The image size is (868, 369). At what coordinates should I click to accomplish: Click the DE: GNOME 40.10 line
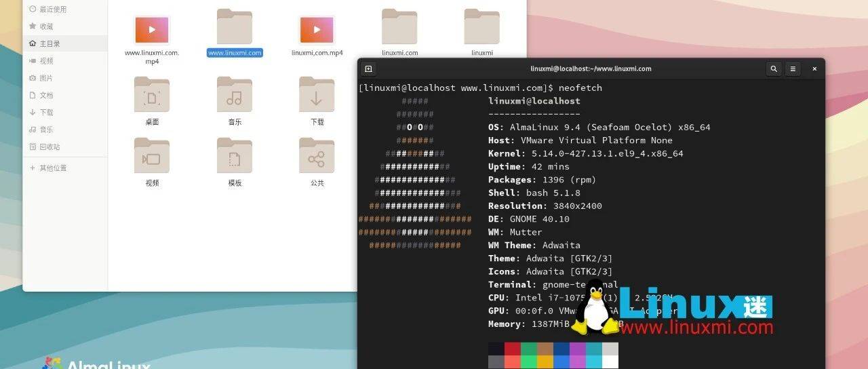tap(529, 219)
